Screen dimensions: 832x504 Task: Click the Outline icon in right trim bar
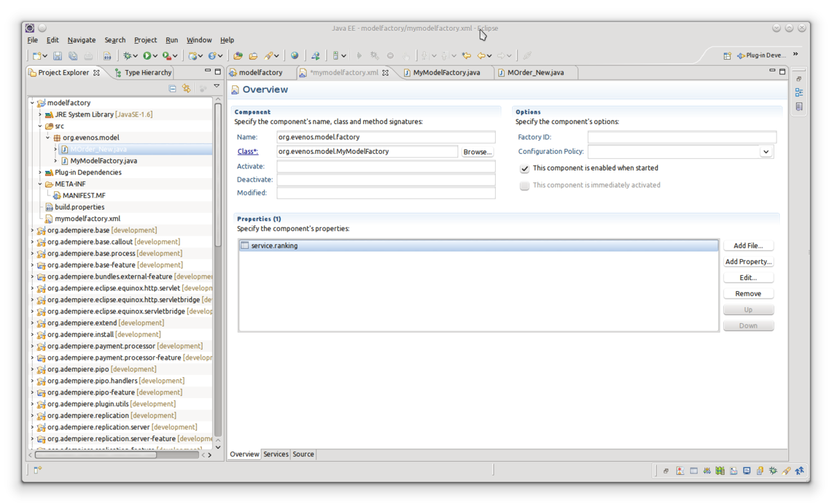click(x=799, y=92)
